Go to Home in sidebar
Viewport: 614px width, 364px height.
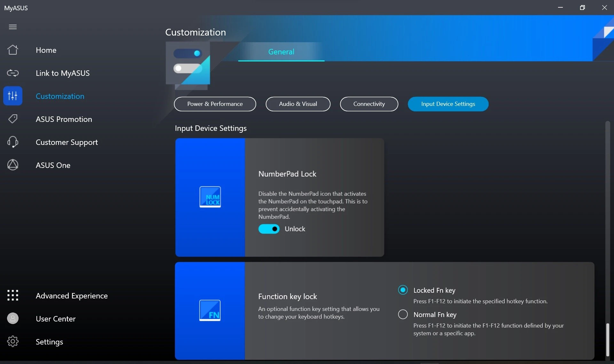coord(46,50)
